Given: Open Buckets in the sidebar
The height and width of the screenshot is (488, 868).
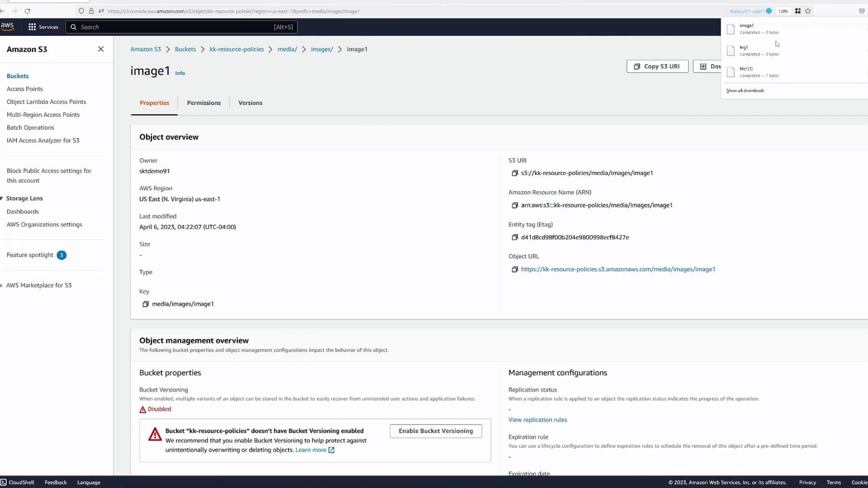Looking at the screenshot, I should coord(18,76).
